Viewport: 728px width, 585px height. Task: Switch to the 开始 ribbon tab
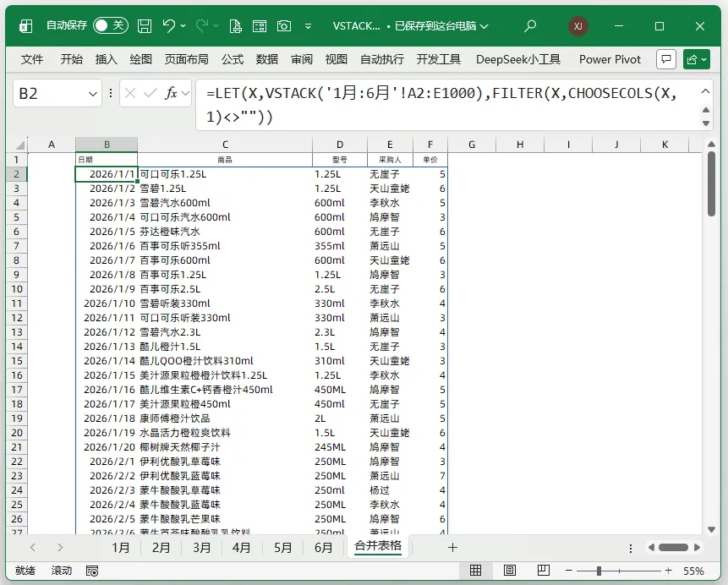72,59
